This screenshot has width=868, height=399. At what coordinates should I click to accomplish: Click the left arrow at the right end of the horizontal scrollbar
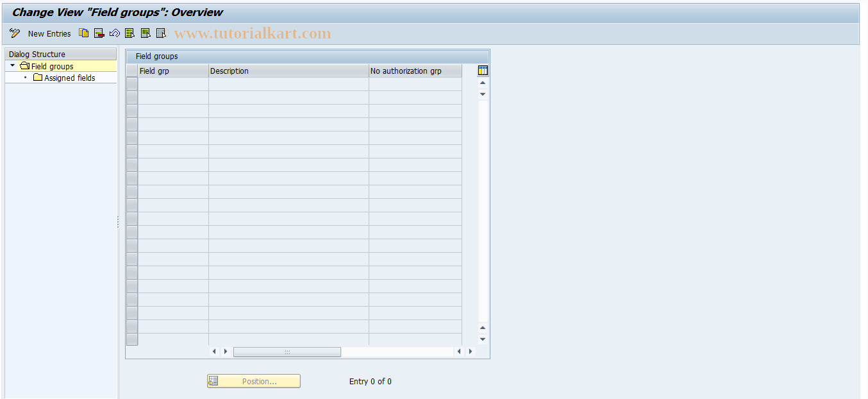pyautogui.click(x=459, y=352)
